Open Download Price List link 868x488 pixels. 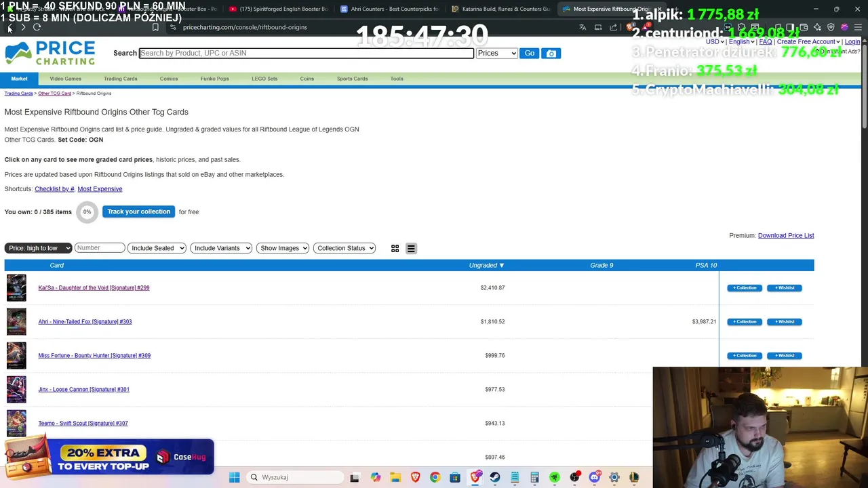coord(786,235)
